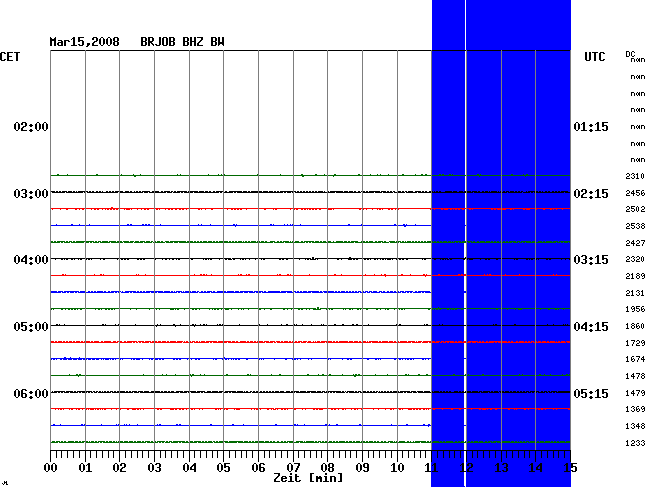Pick the DC value 1956
This screenshot has height=494, width=650.
pos(635,309)
